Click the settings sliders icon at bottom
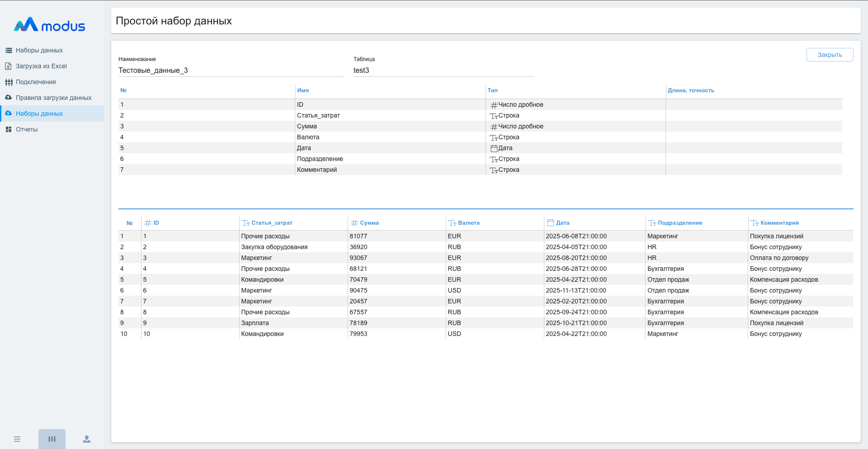868x449 pixels. 52,439
